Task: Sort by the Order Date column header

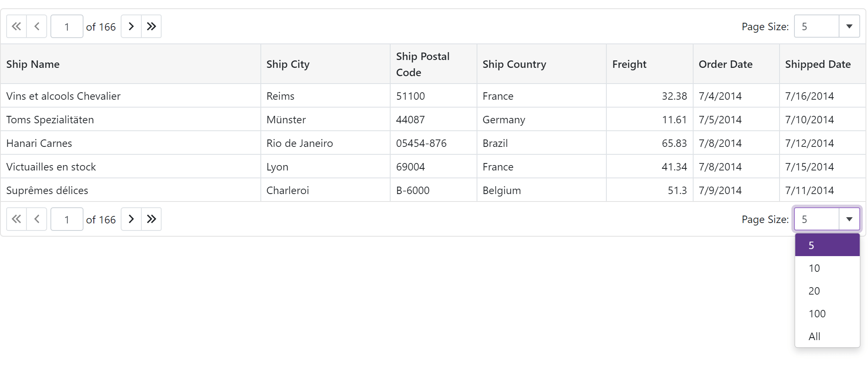Action: [x=725, y=64]
